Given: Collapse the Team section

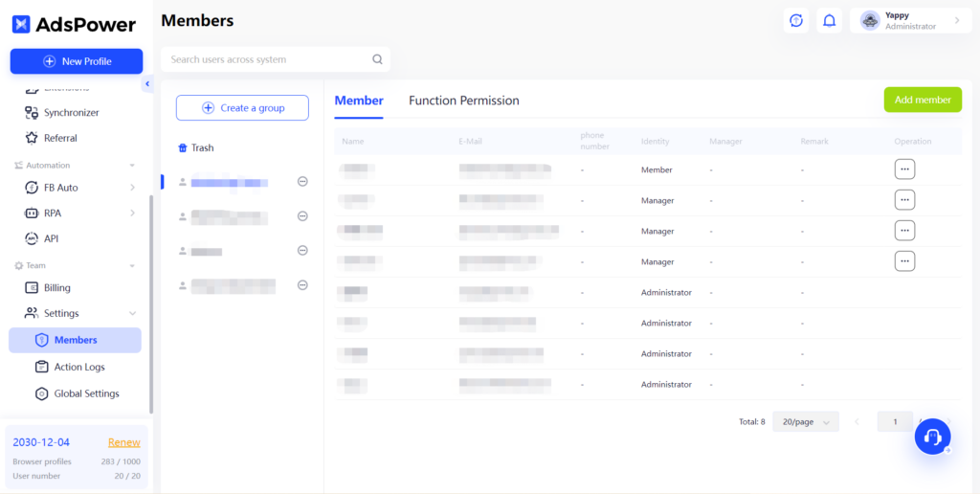Looking at the screenshot, I should click(x=132, y=265).
